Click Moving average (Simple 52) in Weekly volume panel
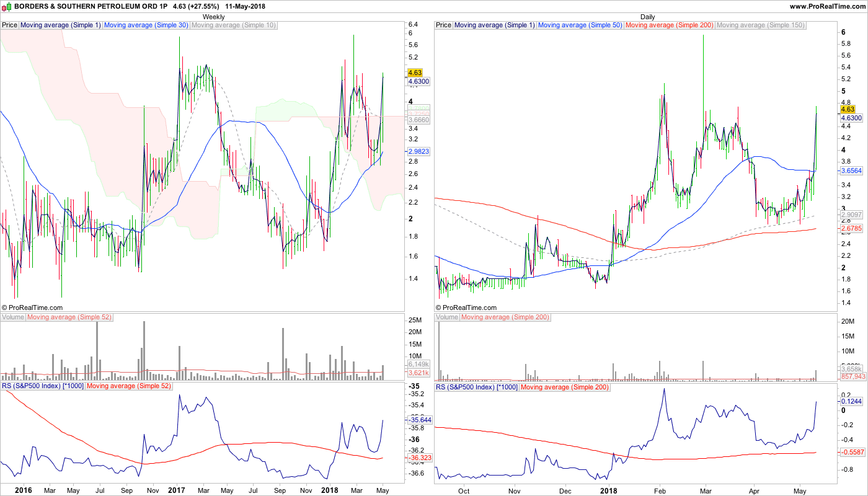 71,317
